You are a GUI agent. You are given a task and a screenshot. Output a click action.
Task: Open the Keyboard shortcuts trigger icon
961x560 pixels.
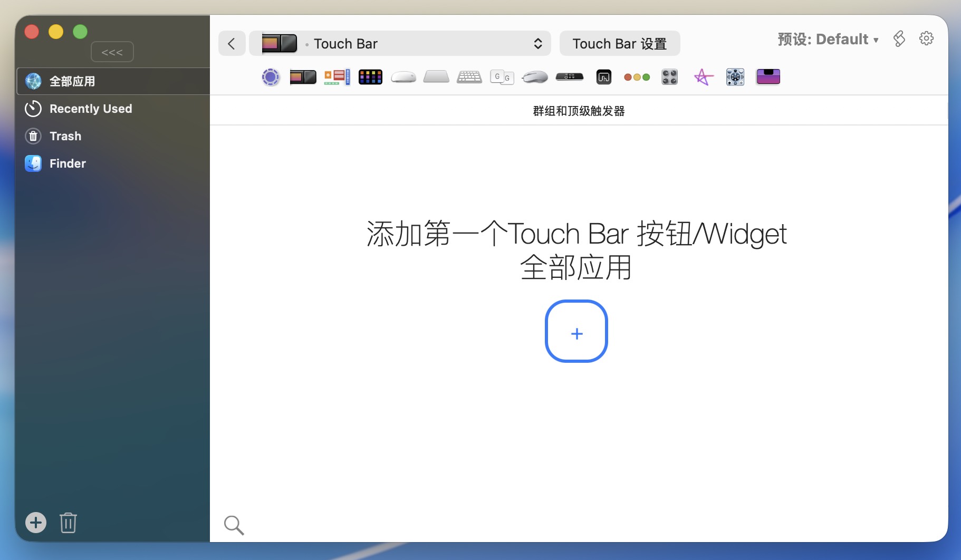click(469, 78)
